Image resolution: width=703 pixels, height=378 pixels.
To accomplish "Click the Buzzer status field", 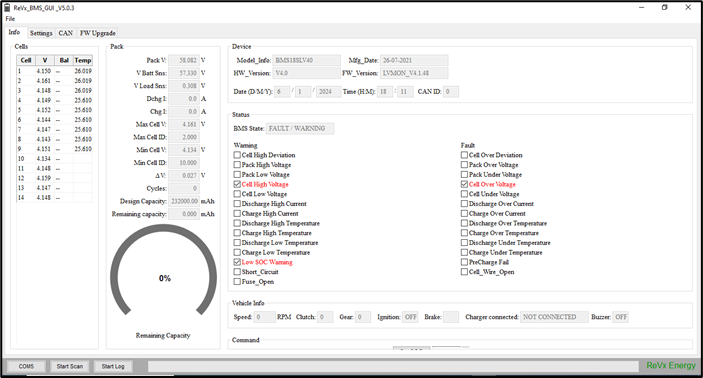I will point(621,317).
